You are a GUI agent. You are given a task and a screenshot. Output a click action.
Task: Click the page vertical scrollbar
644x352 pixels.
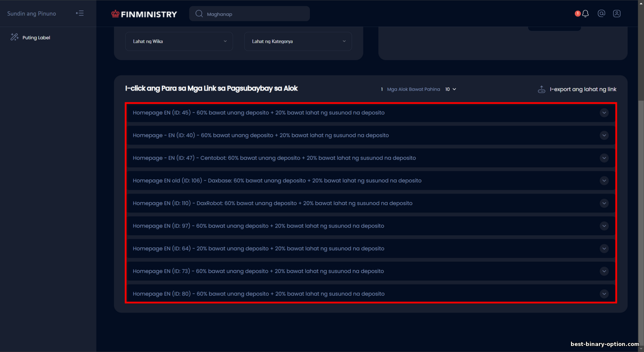pyautogui.click(x=641, y=215)
